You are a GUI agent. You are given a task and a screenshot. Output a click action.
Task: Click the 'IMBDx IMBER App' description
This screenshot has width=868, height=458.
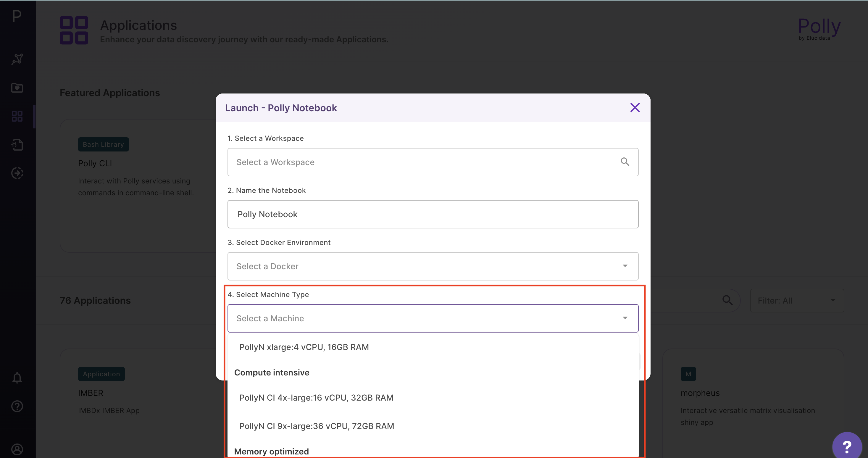coord(109,410)
